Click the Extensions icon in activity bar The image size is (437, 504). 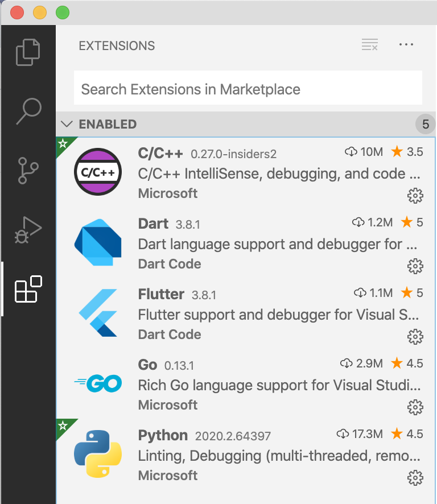[x=28, y=288]
